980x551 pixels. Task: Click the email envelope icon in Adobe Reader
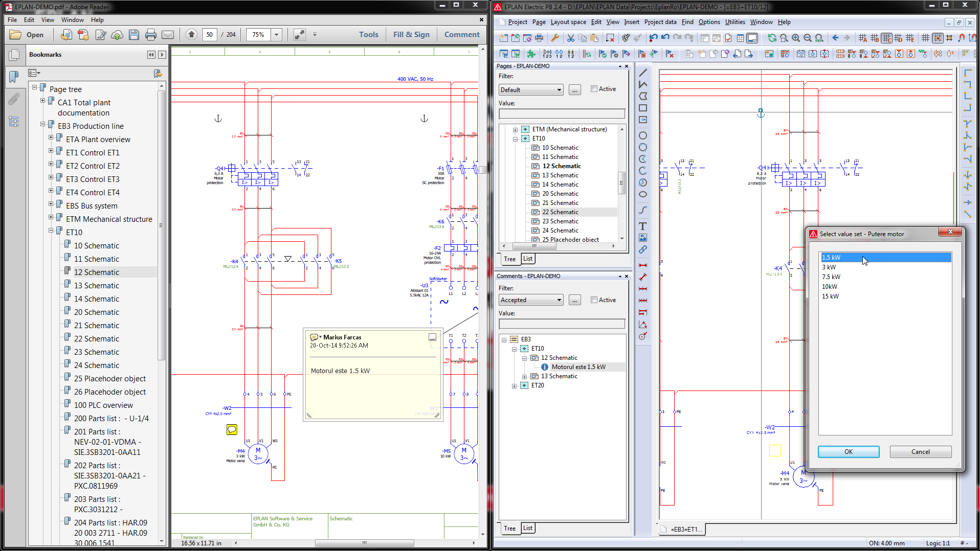(x=168, y=35)
